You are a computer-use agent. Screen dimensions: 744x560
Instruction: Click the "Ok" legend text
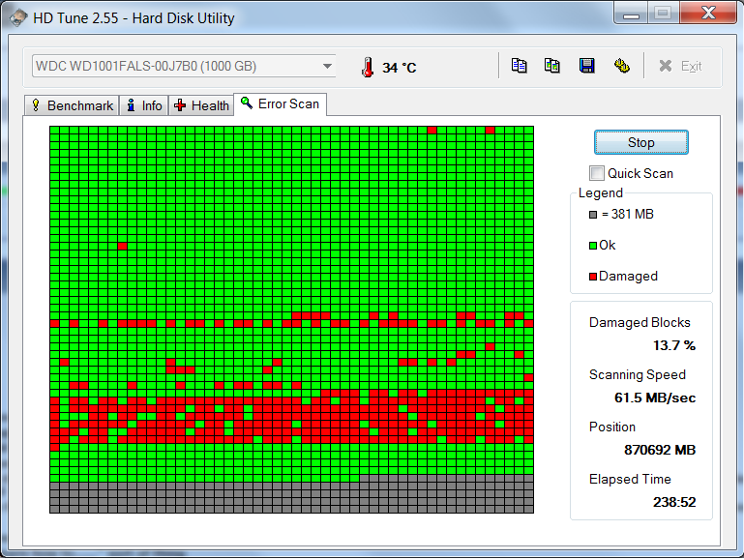[x=607, y=245]
